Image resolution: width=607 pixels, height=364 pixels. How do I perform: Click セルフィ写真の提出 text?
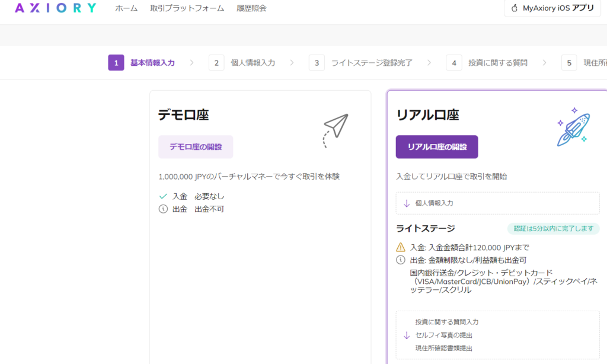pos(443,335)
